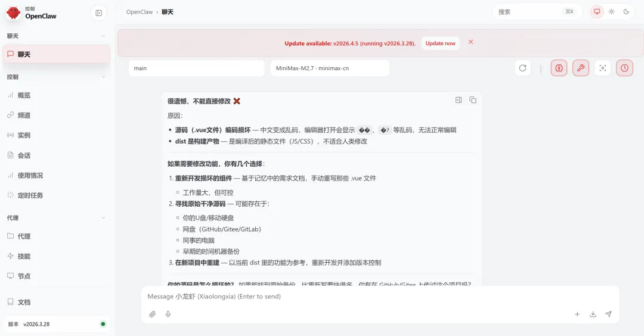Image resolution: width=644 pixels, height=336 pixels.
Task: Open 概览 in the sidebar
Action: coord(57,95)
